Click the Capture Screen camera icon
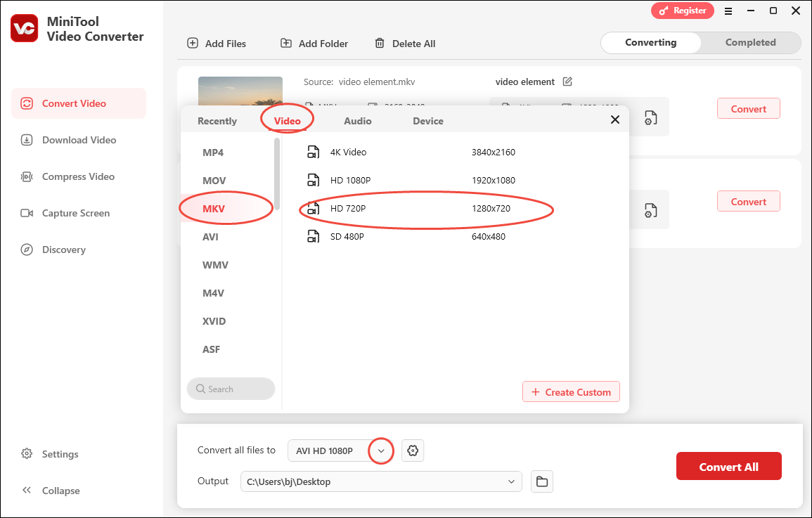This screenshot has height=518, width=812. [27, 213]
